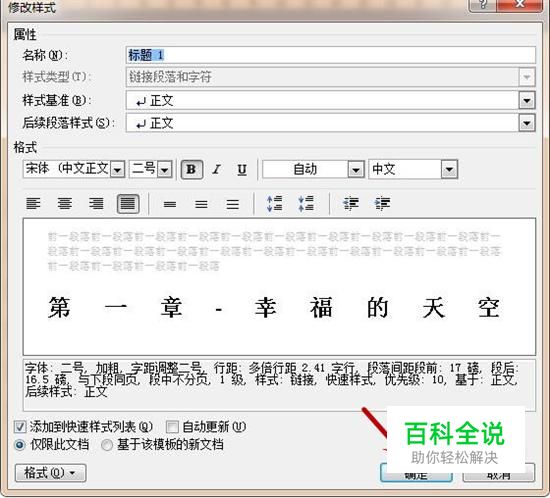Click the dialog help question-mark button
The width and height of the screenshot is (550, 498).
pos(483,5)
